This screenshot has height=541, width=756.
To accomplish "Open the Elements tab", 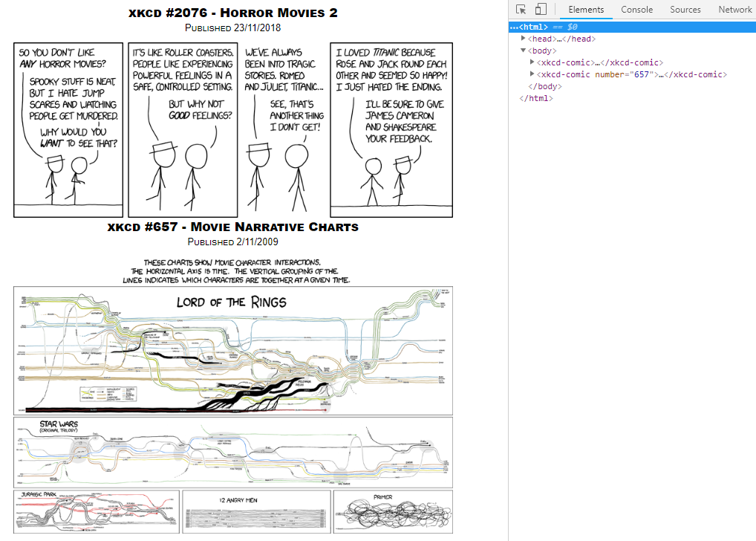I will (586, 10).
